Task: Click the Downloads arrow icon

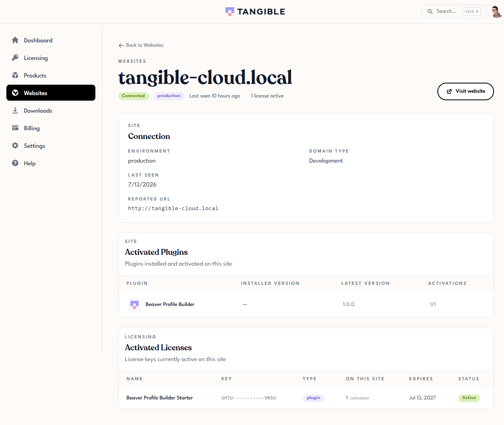Action: pyautogui.click(x=15, y=110)
